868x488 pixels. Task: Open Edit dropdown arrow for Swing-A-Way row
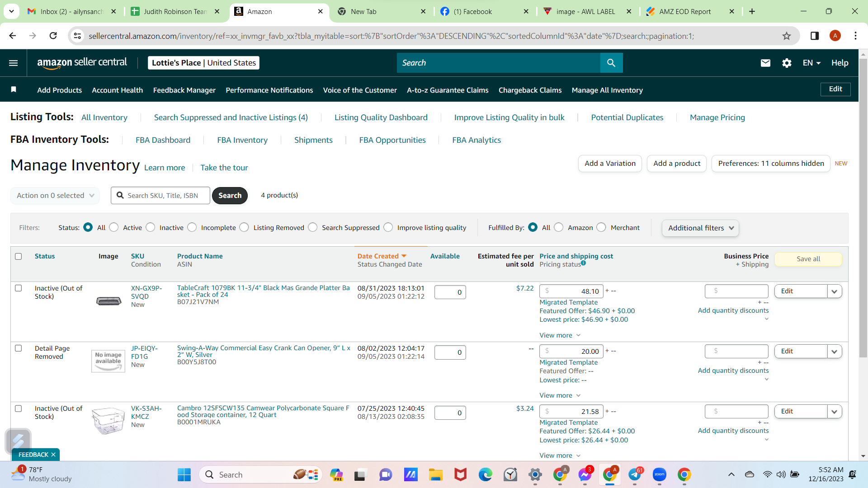tap(835, 352)
